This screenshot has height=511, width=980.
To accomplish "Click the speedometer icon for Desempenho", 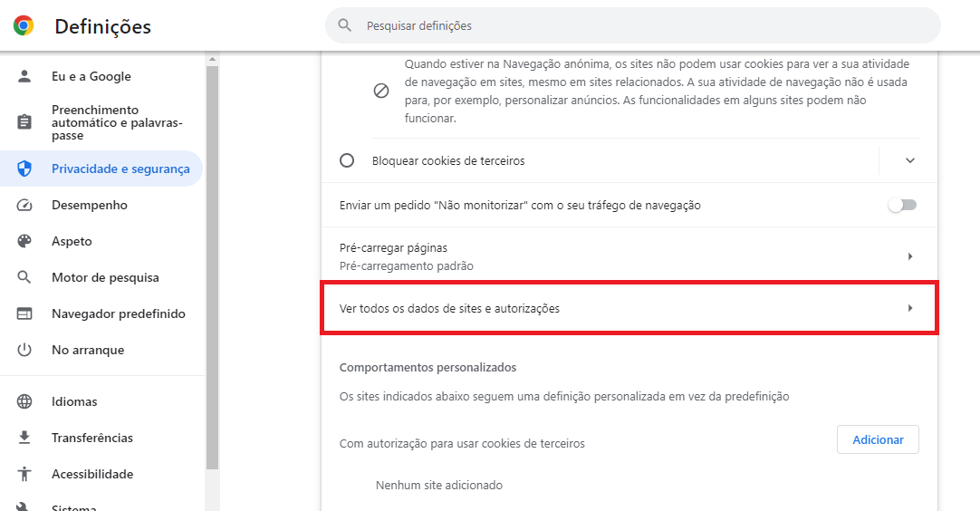I will click(24, 205).
